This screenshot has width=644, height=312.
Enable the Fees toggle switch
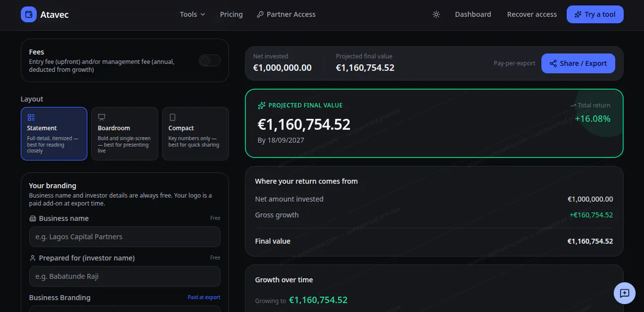tap(210, 60)
